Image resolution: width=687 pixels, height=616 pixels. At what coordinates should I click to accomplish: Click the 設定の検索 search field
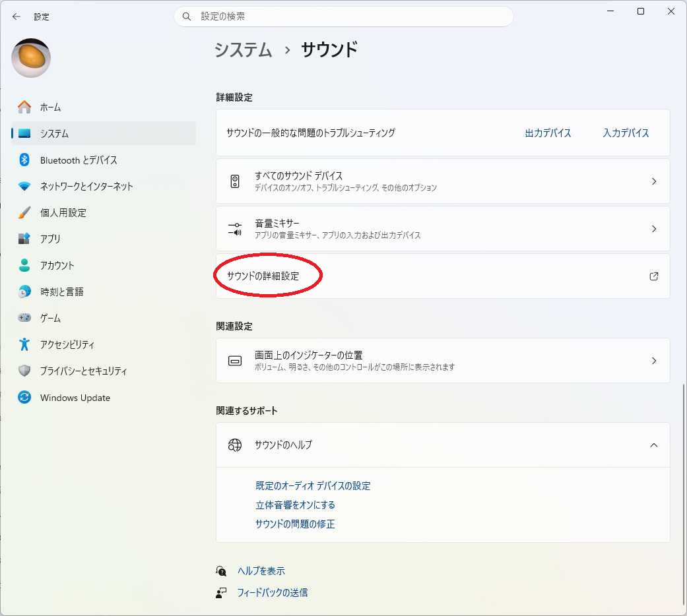click(x=344, y=16)
